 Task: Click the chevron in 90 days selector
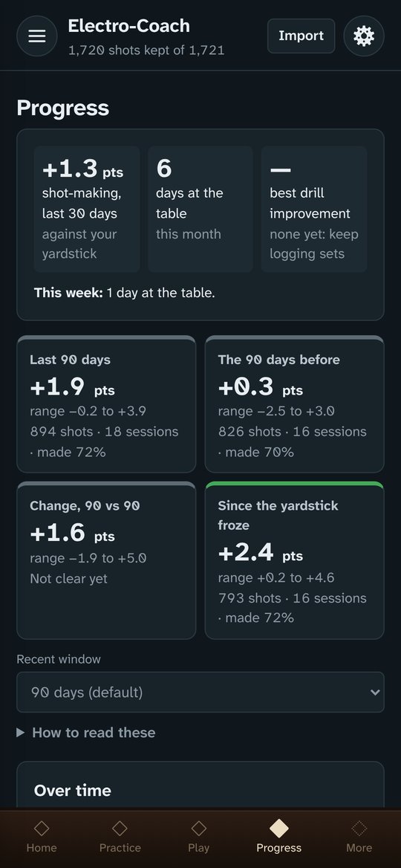(x=374, y=693)
